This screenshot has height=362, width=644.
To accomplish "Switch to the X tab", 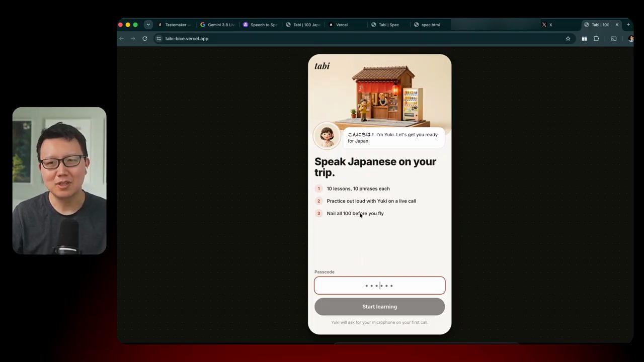I will 559,25.
